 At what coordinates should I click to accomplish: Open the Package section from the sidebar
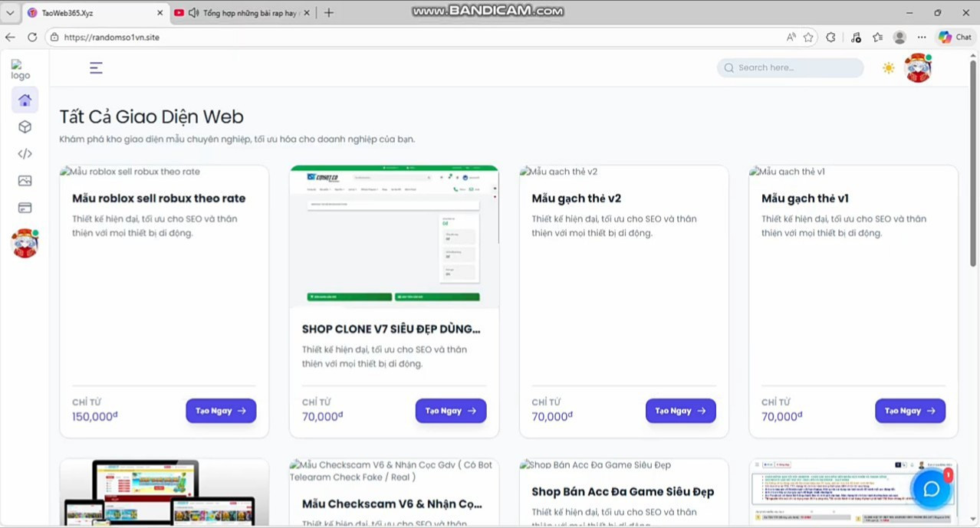click(25, 126)
